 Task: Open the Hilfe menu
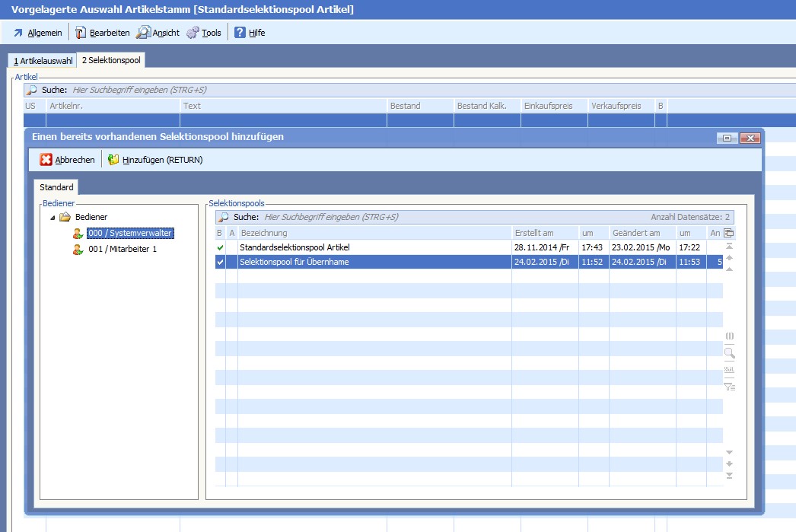coord(250,33)
